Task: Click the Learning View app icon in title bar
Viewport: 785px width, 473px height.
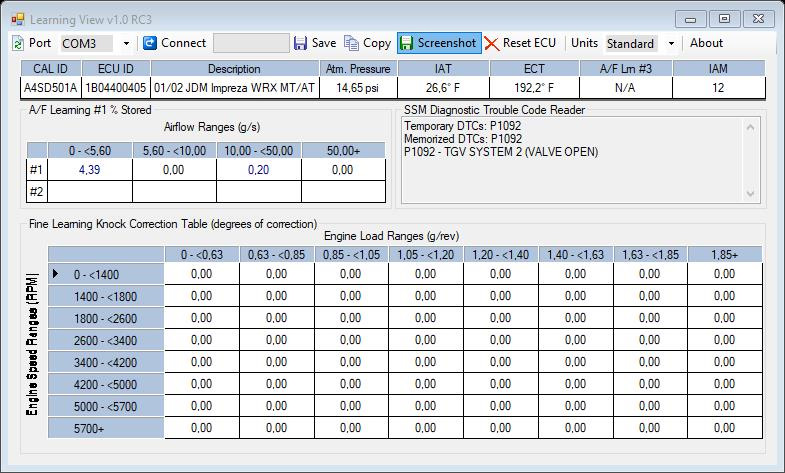Action: 18,20
